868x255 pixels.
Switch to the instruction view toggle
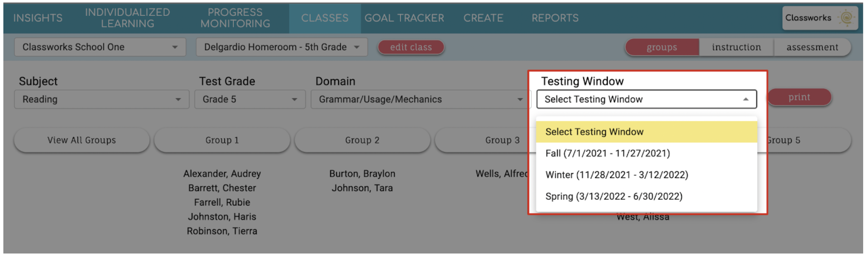(x=736, y=47)
